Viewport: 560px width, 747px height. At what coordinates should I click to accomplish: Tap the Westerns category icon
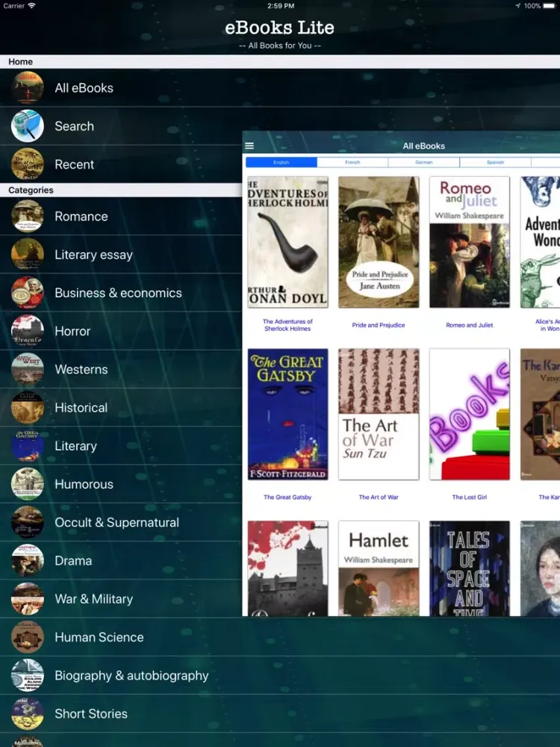28,369
